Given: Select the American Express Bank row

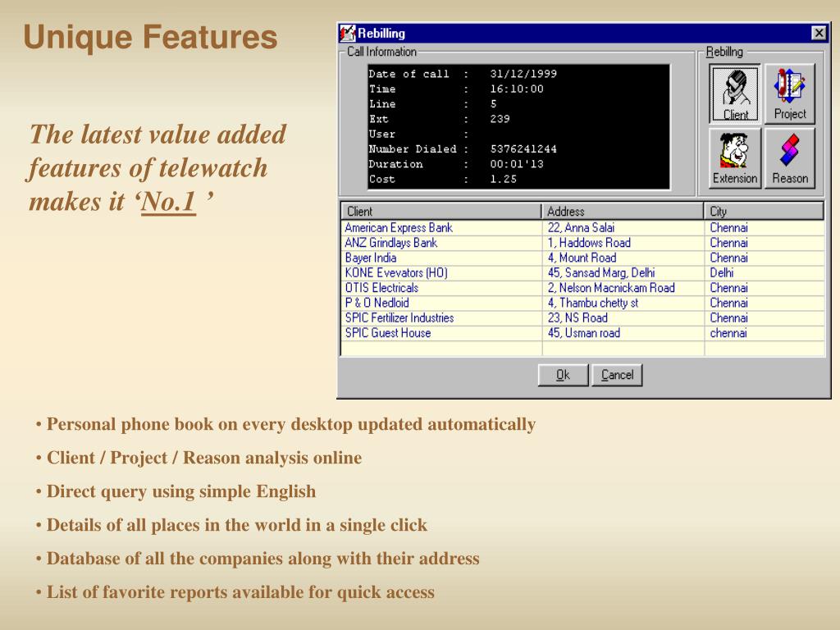Looking at the screenshot, I should tap(583, 228).
